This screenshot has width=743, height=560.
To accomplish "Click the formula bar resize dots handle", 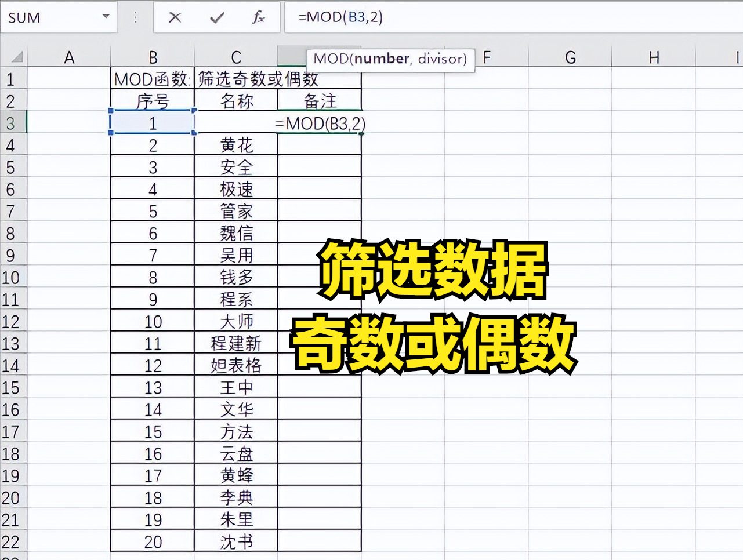I will pos(136,17).
